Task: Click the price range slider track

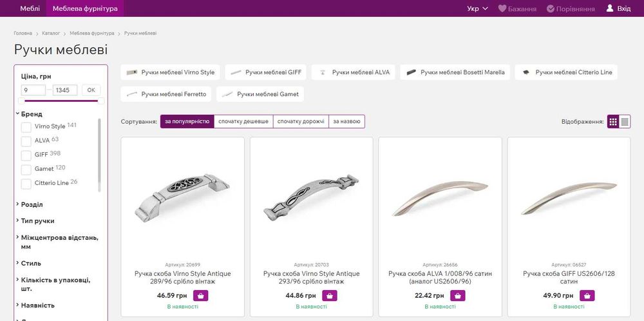Action: (61, 101)
